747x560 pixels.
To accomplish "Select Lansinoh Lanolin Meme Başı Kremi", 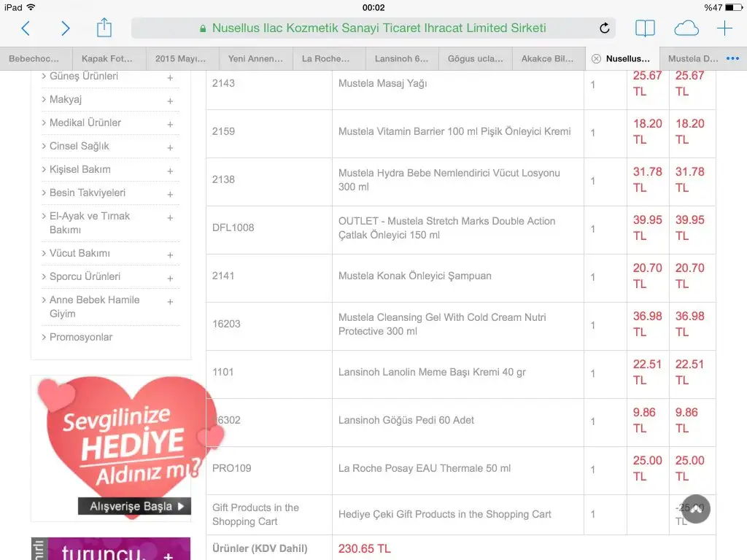I will [432, 372].
